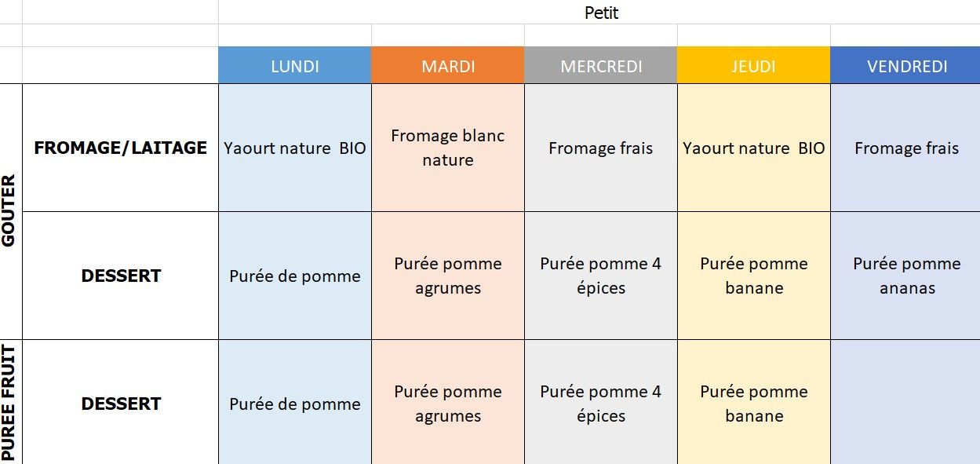Select the Purée pomme ananas cell
The width and height of the screenshot is (980, 464).
click(x=905, y=276)
